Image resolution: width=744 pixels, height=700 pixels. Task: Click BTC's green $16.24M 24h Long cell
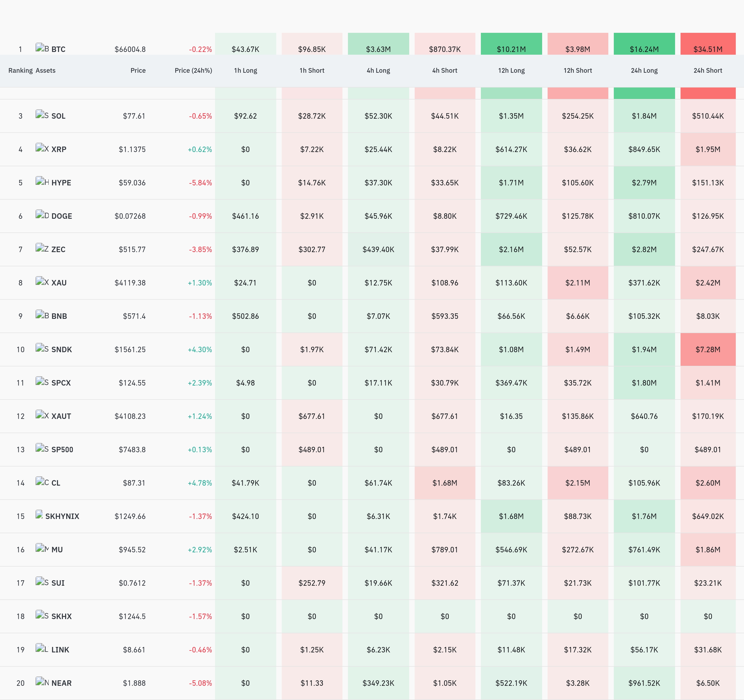coord(644,44)
